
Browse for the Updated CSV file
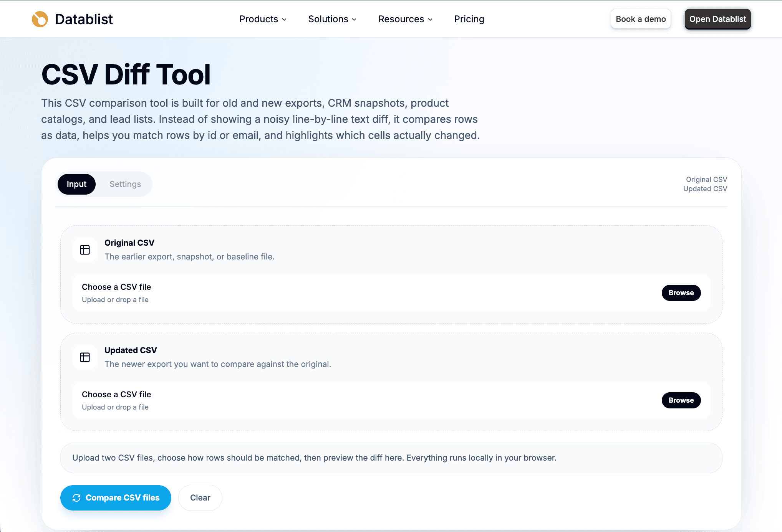pyautogui.click(x=681, y=400)
